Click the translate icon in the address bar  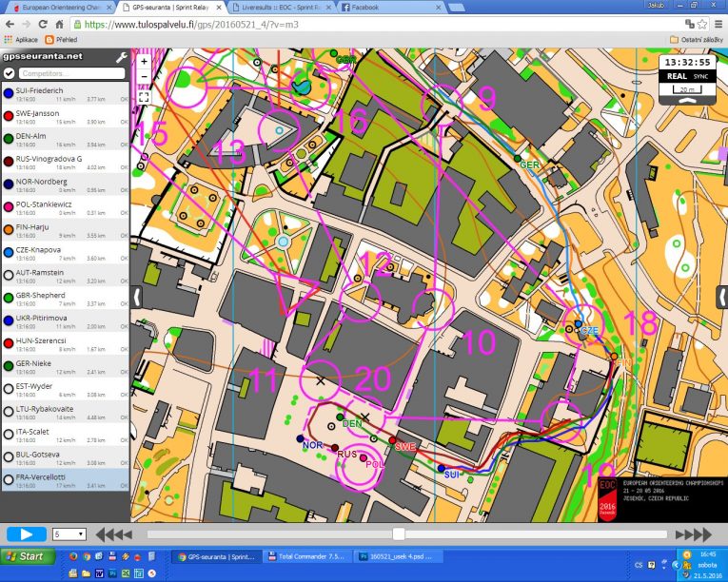coord(690,24)
